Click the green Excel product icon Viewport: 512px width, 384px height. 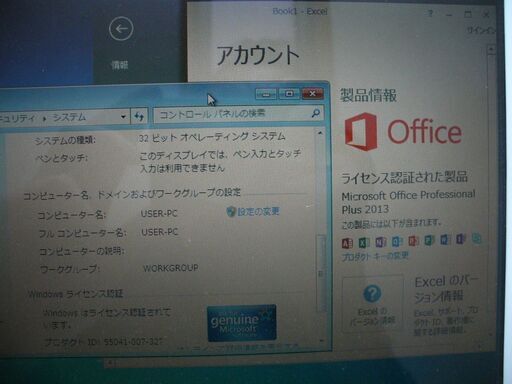363,242
